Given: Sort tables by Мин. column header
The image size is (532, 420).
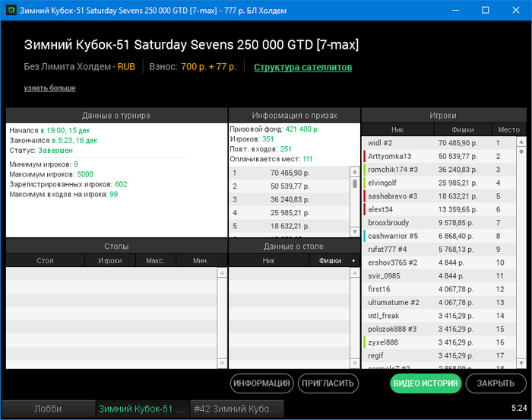Looking at the screenshot, I should click(201, 261).
